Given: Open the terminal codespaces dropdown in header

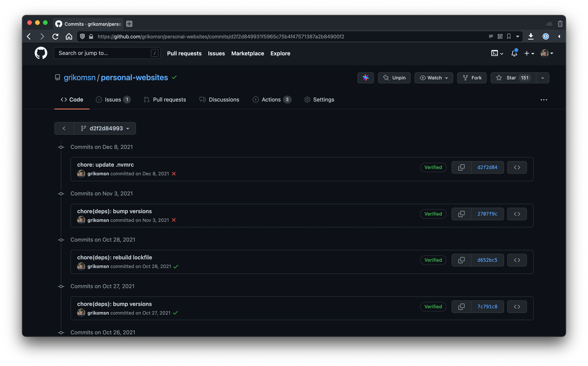Looking at the screenshot, I should pyautogui.click(x=497, y=53).
